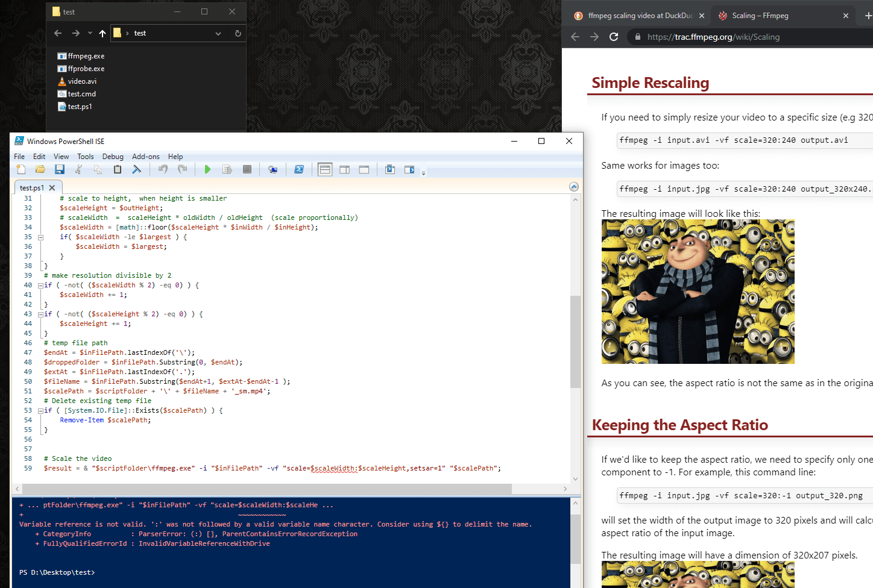
Task: Open the New Remote PowerShell Tab icon
Action: point(273,170)
